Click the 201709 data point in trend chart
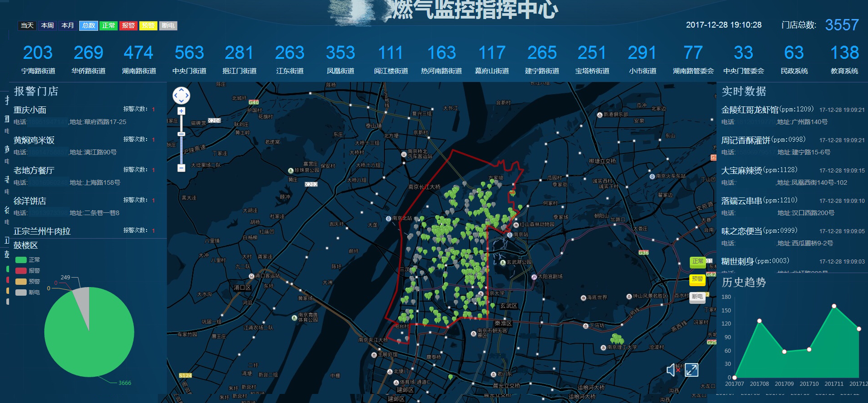 coord(784,351)
